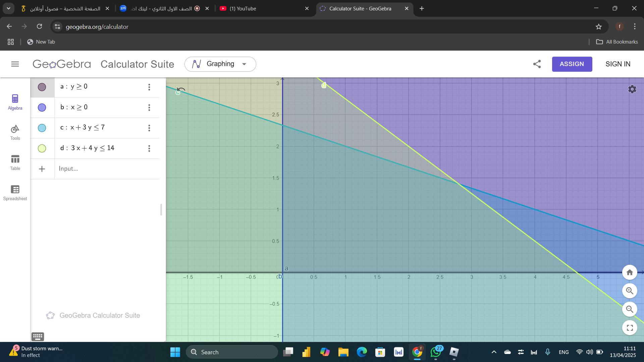Open the Chrome profile avatar
644x362 pixels.
pos(620,26)
